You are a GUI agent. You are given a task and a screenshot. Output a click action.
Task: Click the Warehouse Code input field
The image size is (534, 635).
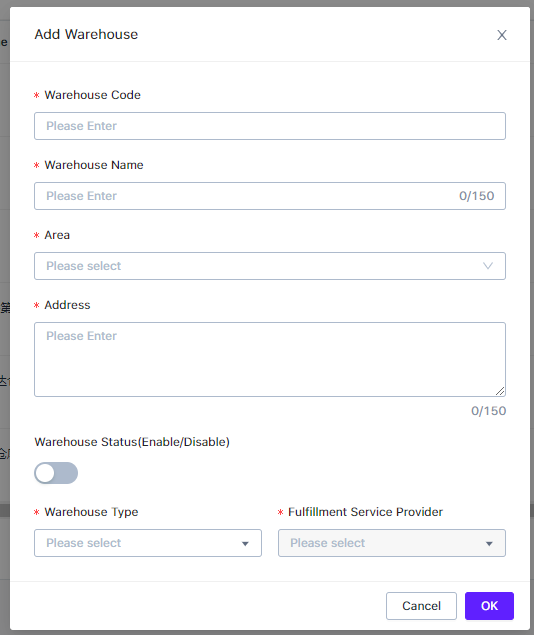pyautogui.click(x=270, y=126)
